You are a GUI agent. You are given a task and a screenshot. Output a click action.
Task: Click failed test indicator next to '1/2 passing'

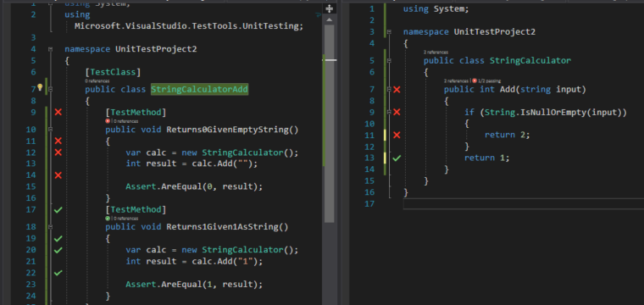475,80
